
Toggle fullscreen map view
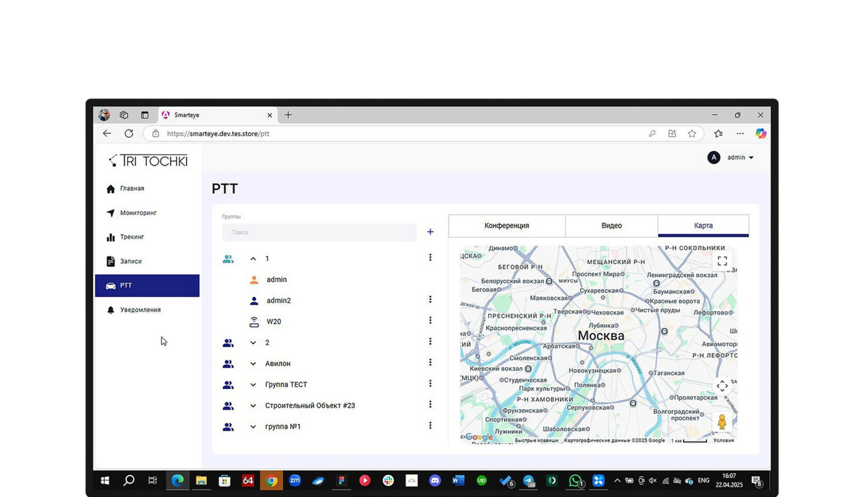coord(722,261)
